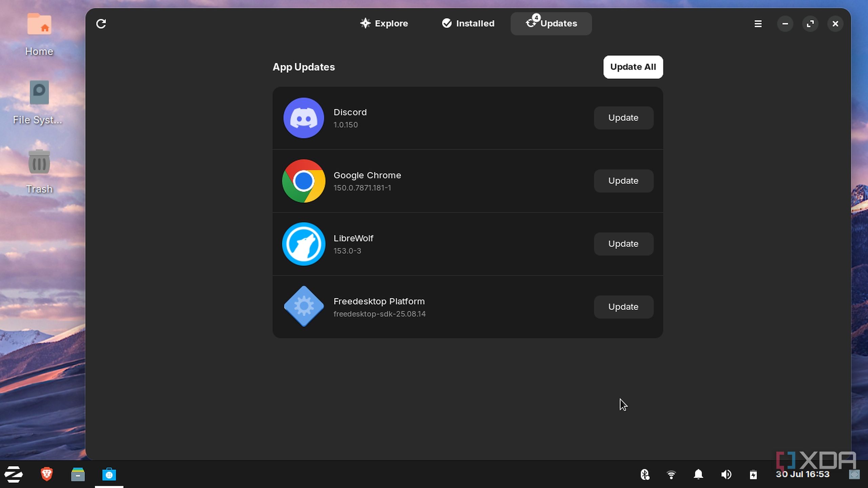Click the version text 150.0.7871.181-1
Image resolution: width=868 pixels, height=488 pixels.
pyautogui.click(x=362, y=188)
